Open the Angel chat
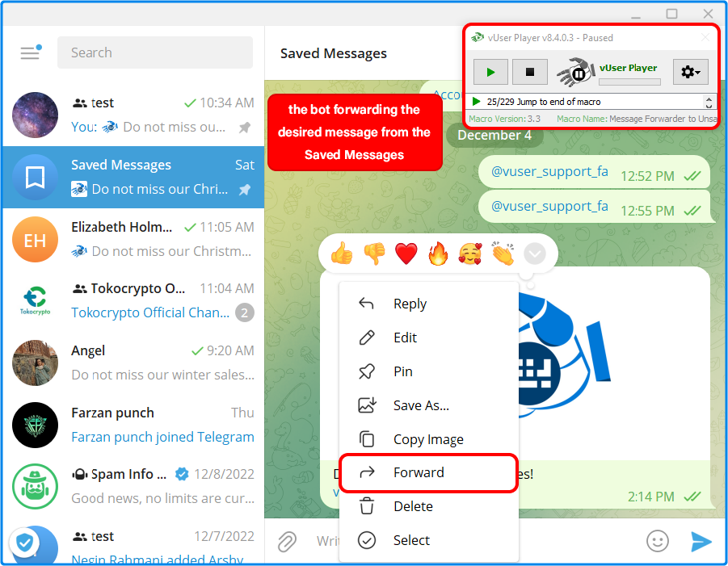Viewport: 728px width, 566px height. (x=133, y=363)
